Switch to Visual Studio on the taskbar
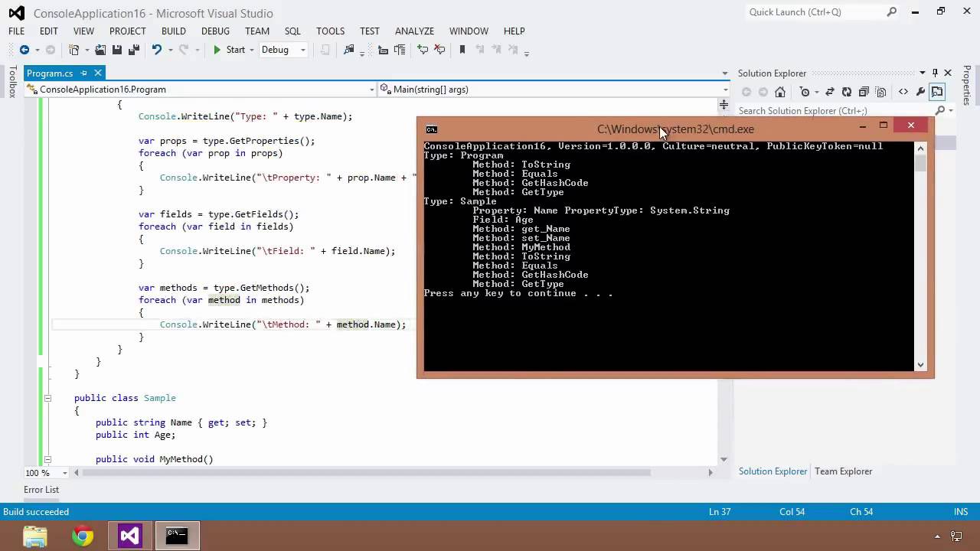 tap(129, 536)
